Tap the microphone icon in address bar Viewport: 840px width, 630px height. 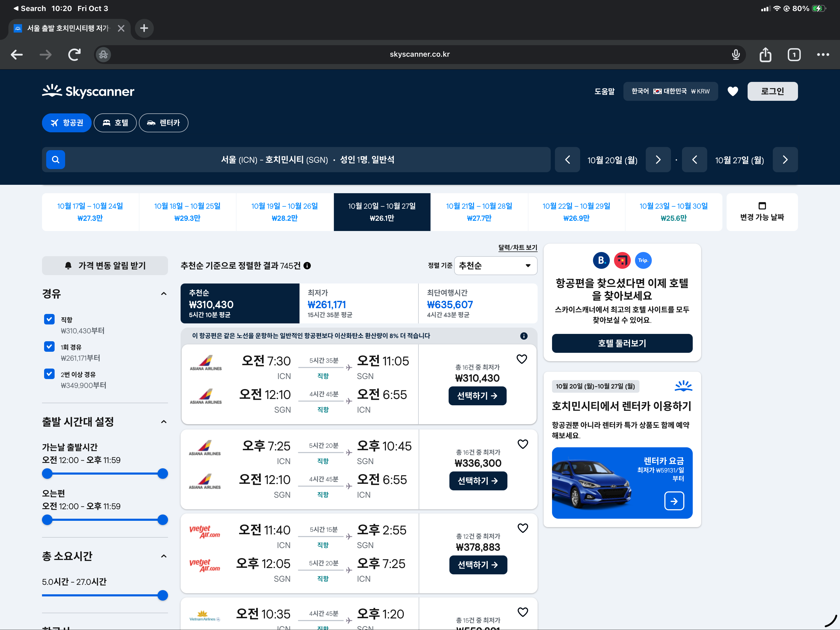pyautogui.click(x=736, y=54)
